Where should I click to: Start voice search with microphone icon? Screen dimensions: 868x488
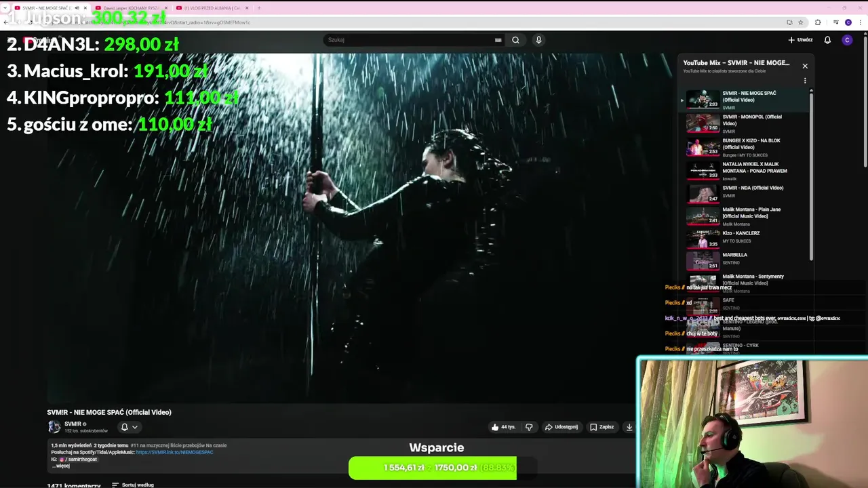[538, 40]
